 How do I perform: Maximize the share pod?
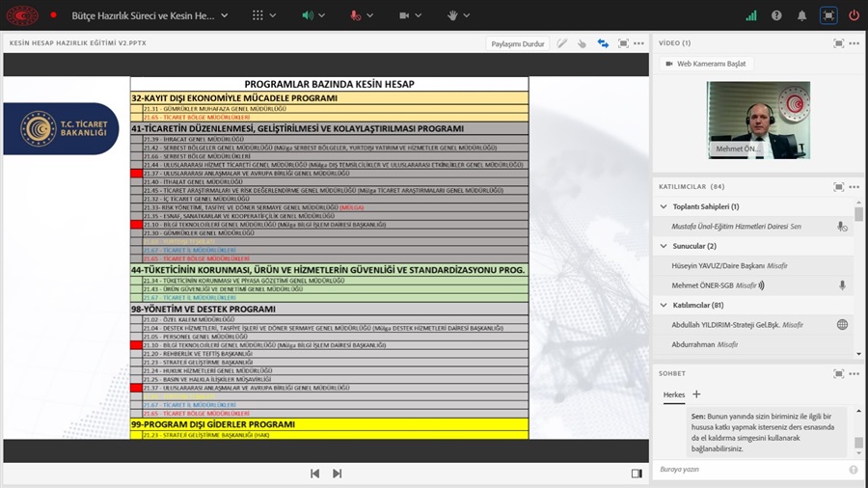623,43
